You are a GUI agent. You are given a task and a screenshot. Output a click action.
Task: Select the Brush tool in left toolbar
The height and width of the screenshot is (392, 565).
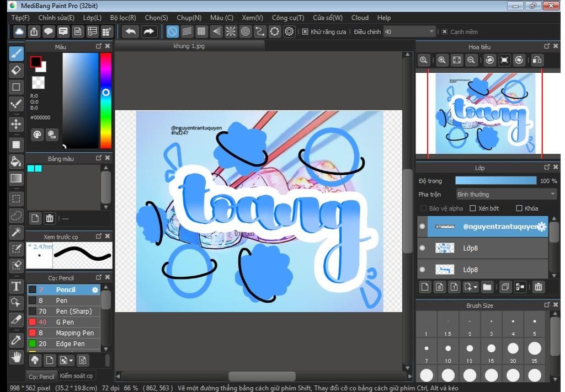(x=16, y=54)
